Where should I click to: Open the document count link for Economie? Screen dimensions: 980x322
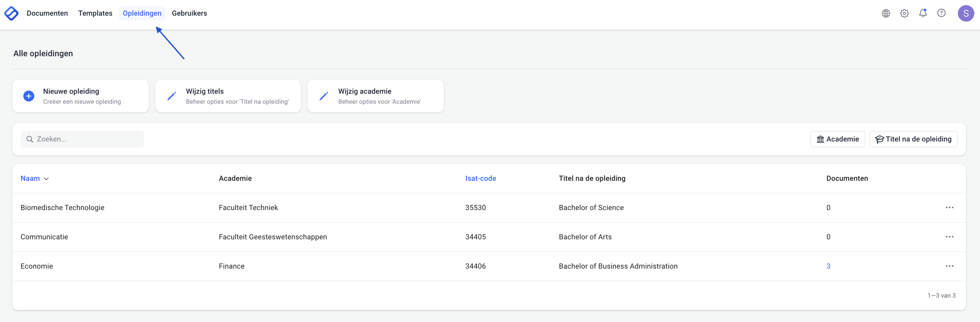click(x=828, y=266)
